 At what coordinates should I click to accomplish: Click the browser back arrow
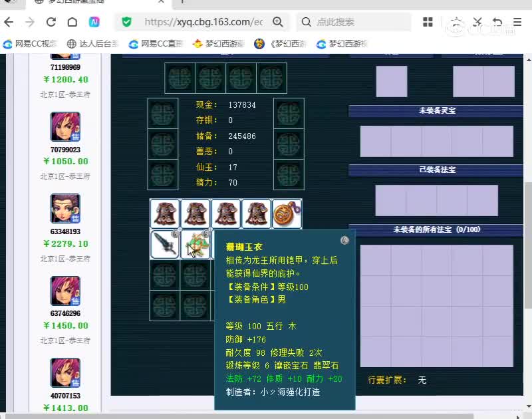point(9,22)
